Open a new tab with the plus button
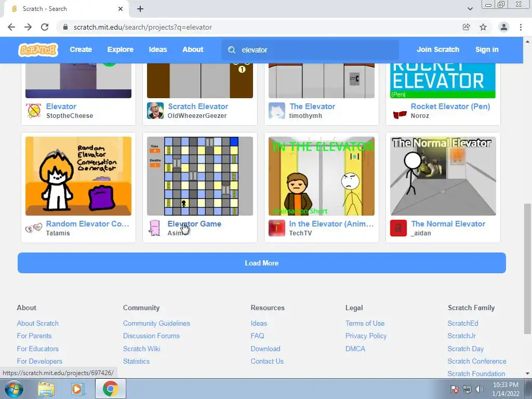The height and width of the screenshot is (399, 532). pos(140,9)
